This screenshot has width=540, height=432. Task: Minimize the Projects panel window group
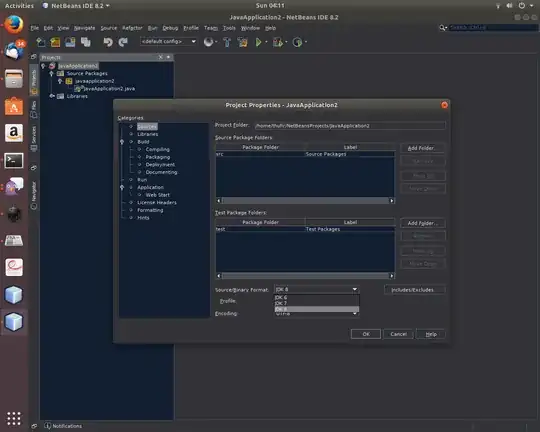(x=168, y=57)
